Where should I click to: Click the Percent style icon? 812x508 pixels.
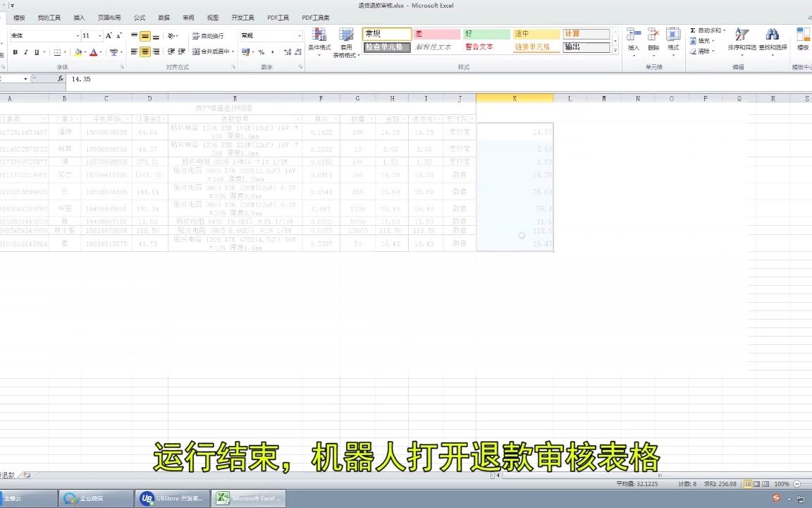pyautogui.click(x=262, y=52)
